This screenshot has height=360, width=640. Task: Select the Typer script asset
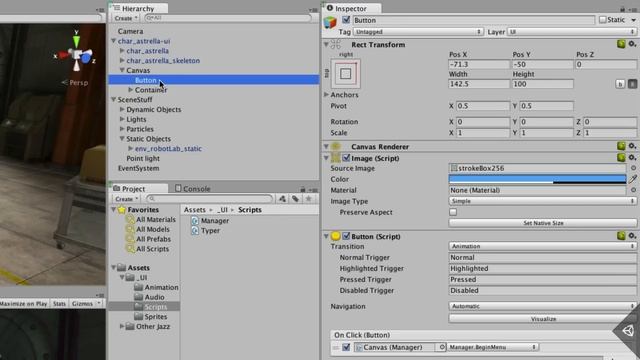point(206,231)
